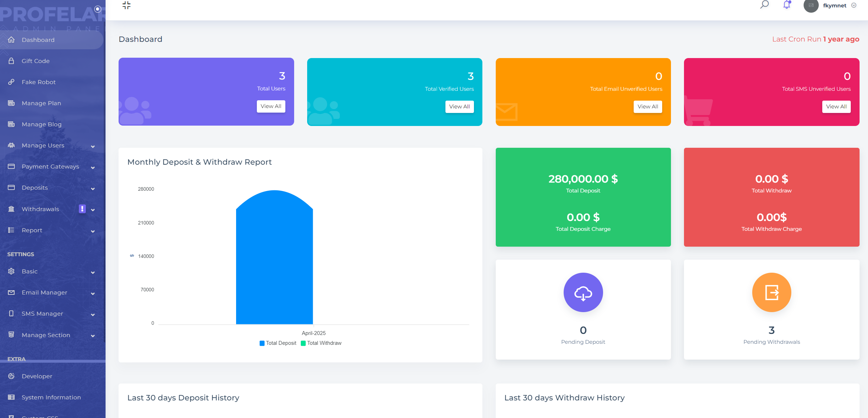Image resolution: width=868 pixels, height=418 pixels.
Task: Click View All for SMS Unverified Users
Action: point(836,107)
